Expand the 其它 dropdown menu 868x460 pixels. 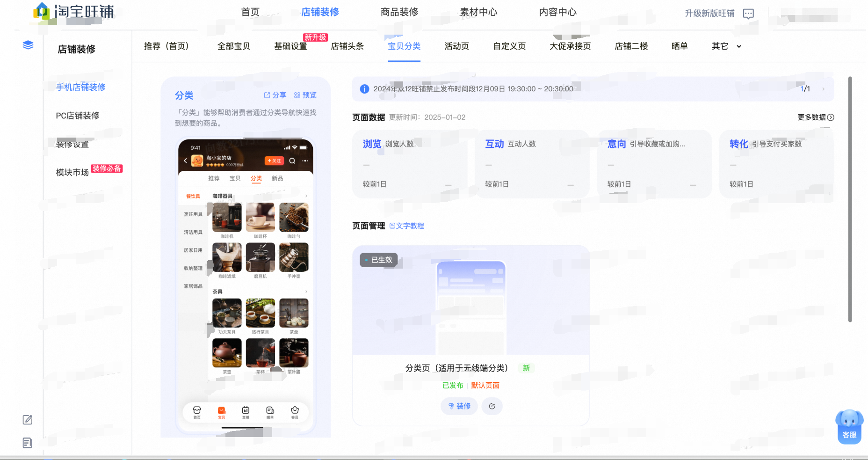[726, 46]
